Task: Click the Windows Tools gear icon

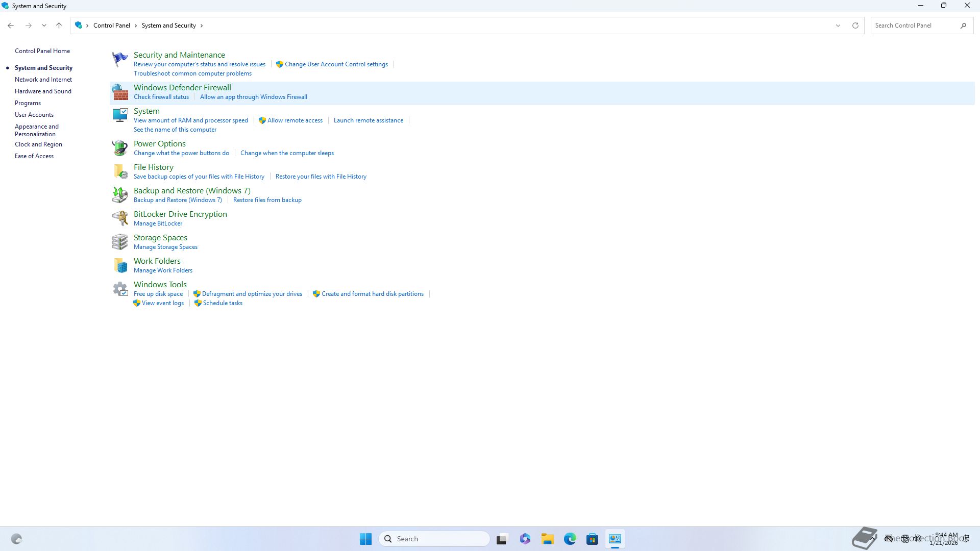Action: coord(120,289)
